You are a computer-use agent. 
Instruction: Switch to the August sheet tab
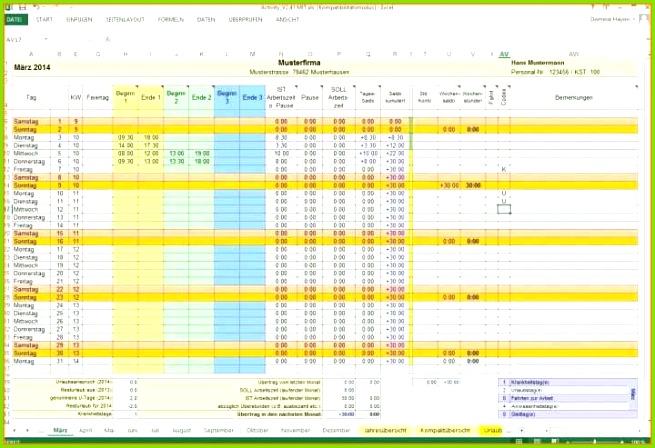click(181, 430)
